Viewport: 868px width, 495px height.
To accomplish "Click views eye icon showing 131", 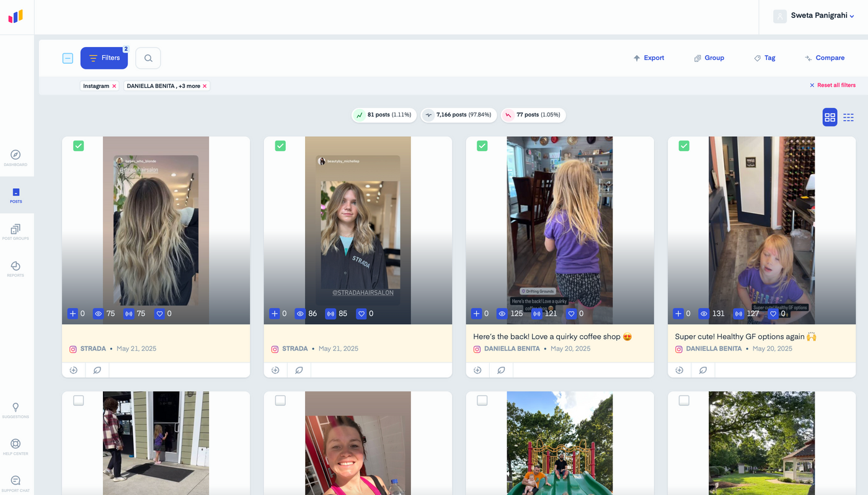I will (x=704, y=313).
